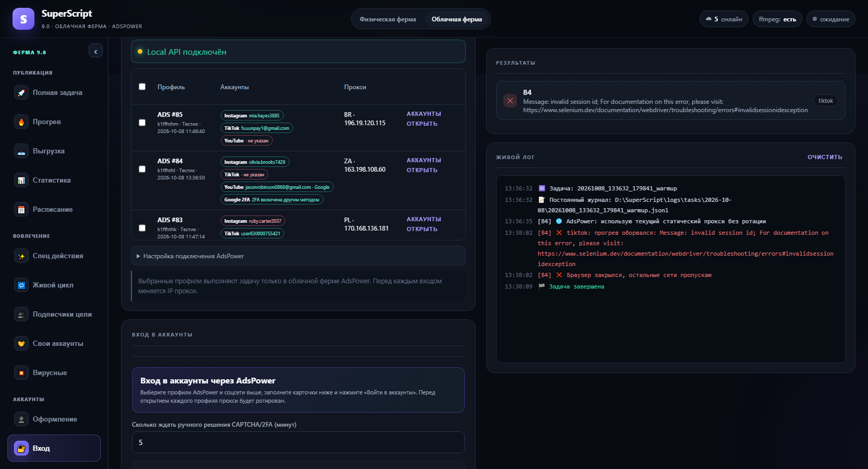
Task: Open the Прогрев flame icon
Action: click(x=21, y=122)
